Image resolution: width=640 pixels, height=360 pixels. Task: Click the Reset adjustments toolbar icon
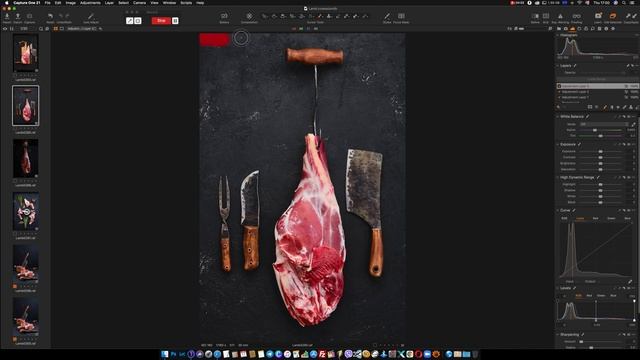50,16
